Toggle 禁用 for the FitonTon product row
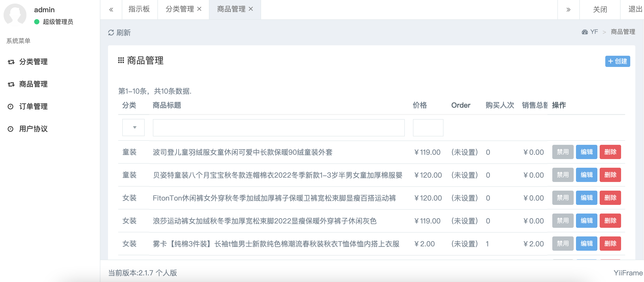 pos(562,198)
